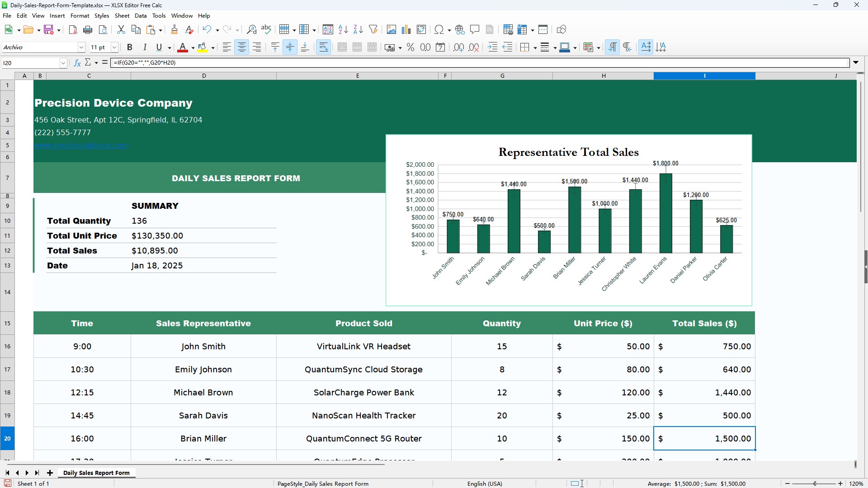
Task: Click the Copy icon
Action: [x=136, y=30]
